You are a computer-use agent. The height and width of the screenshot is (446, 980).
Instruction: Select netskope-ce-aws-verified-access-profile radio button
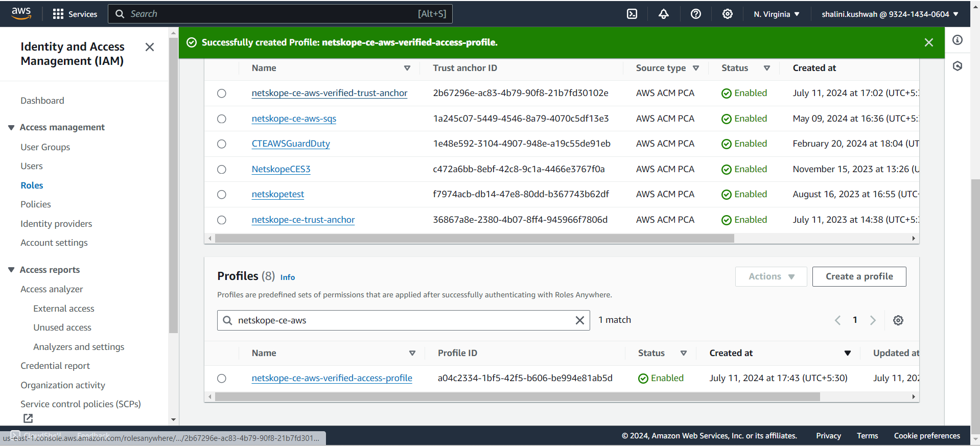(222, 379)
